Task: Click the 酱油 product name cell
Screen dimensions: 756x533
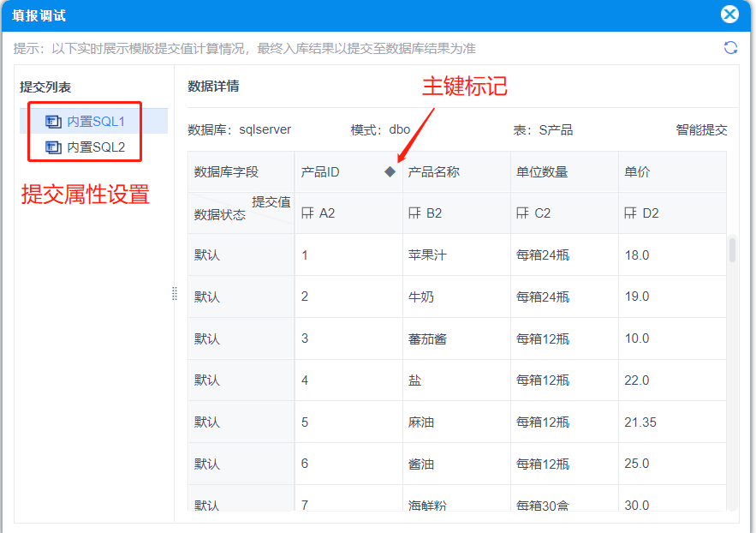Action: point(456,464)
